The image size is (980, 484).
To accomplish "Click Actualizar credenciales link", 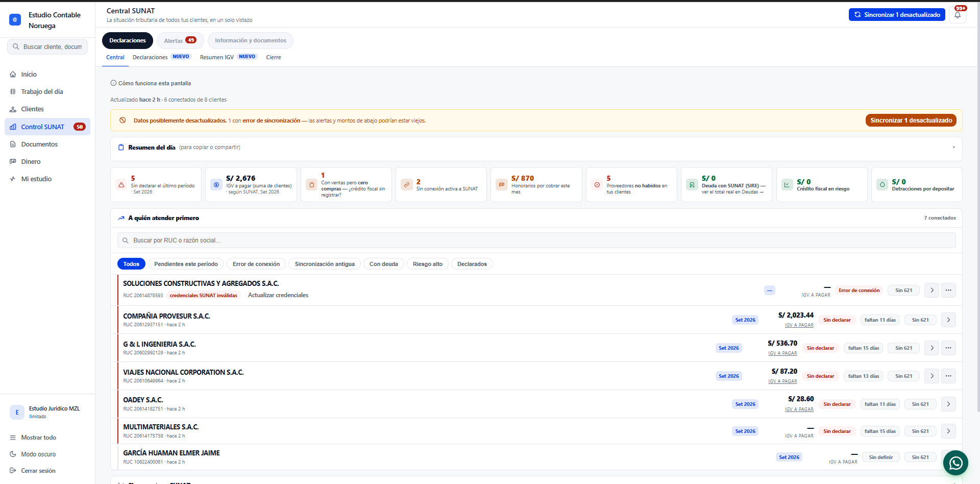I will click(278, 296).
